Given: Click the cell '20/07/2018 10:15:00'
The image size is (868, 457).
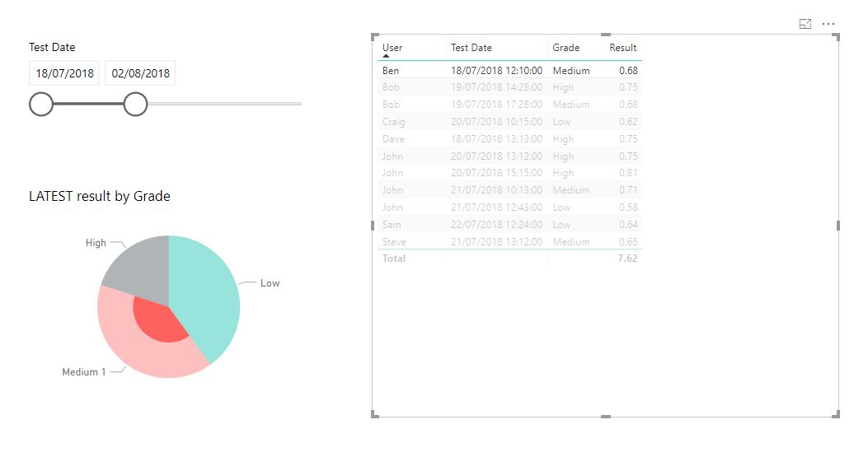Looking at the screenshot, I should 496,122.
